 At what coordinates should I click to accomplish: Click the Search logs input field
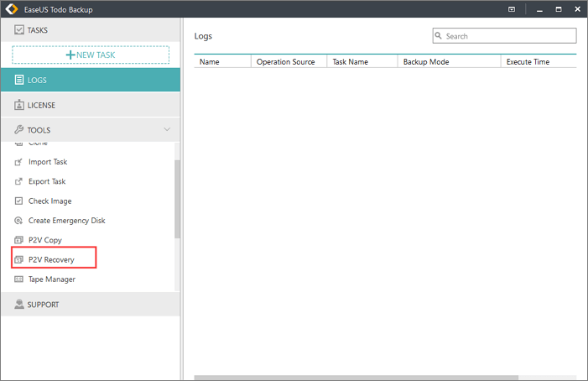coord(509,36)
